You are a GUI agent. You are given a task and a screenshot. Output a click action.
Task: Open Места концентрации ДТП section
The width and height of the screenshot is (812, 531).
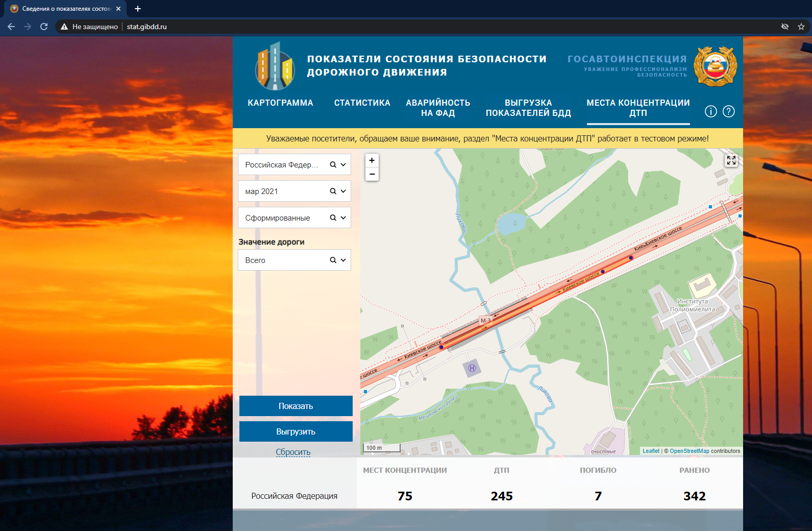[x=638, y=108]
